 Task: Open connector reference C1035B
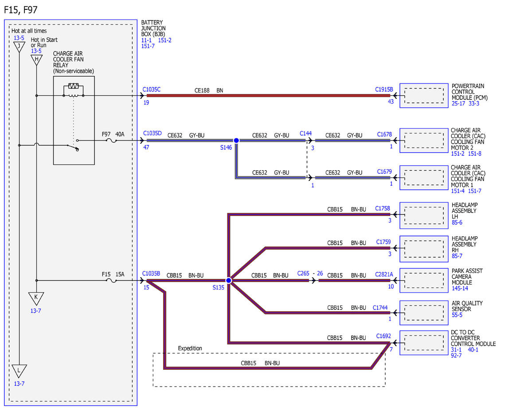tap(151, 274)
